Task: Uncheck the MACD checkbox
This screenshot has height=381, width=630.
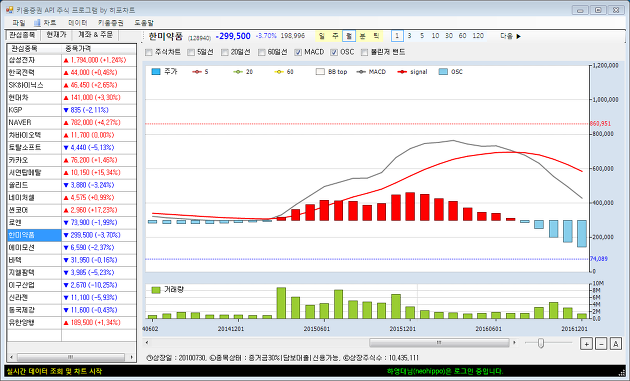Action: [298, 52]
